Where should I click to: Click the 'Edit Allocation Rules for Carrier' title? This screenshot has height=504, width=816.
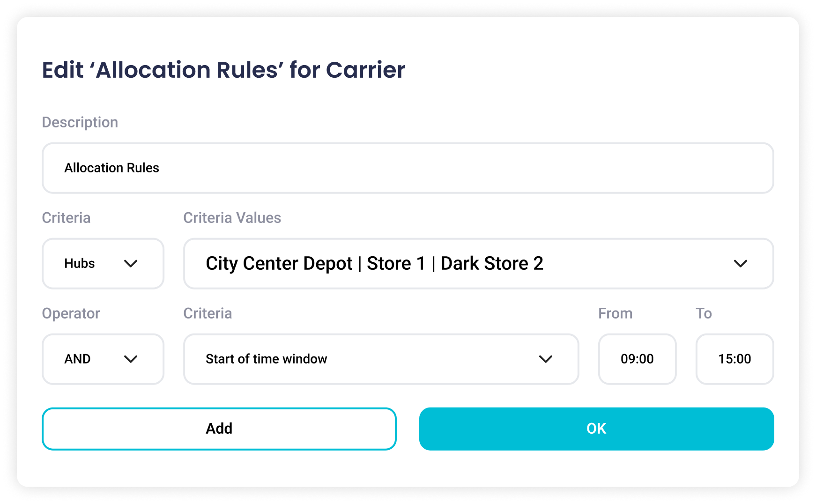coord(223,70)
